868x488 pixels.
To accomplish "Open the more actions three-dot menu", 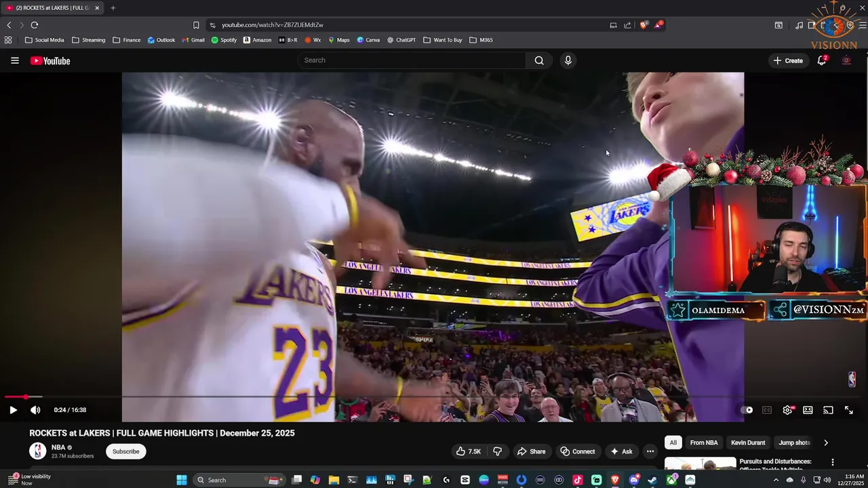I will (x=650, y=451).
